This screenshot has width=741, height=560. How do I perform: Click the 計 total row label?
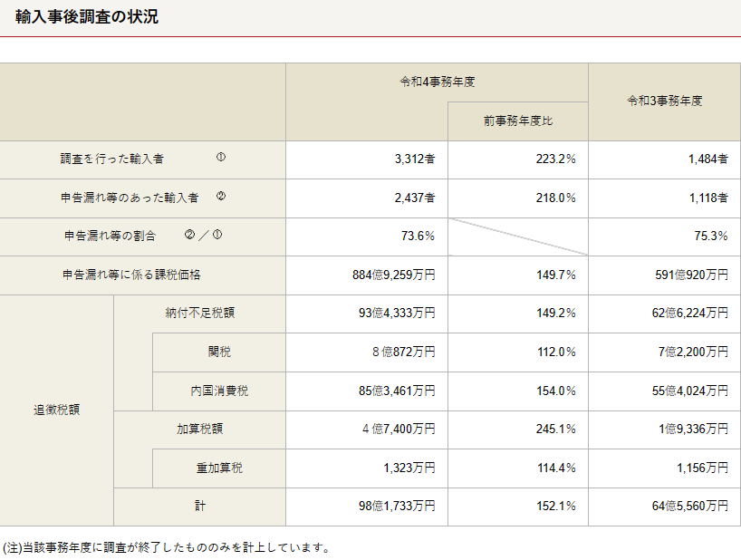point(199,507)
